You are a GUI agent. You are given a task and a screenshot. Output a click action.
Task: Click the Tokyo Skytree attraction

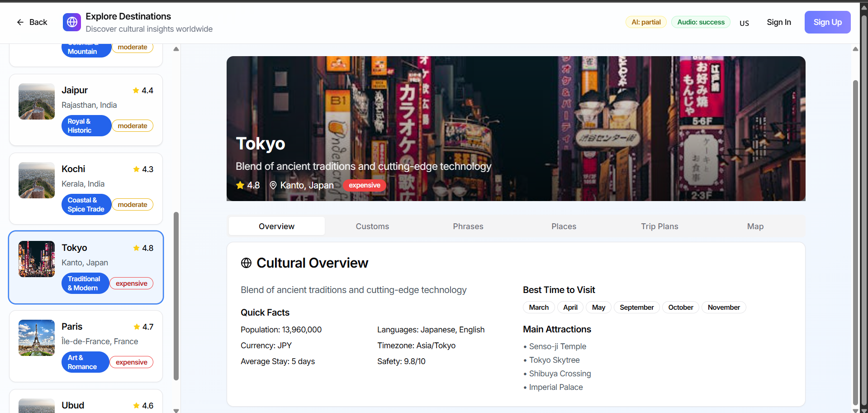(551, 360)
